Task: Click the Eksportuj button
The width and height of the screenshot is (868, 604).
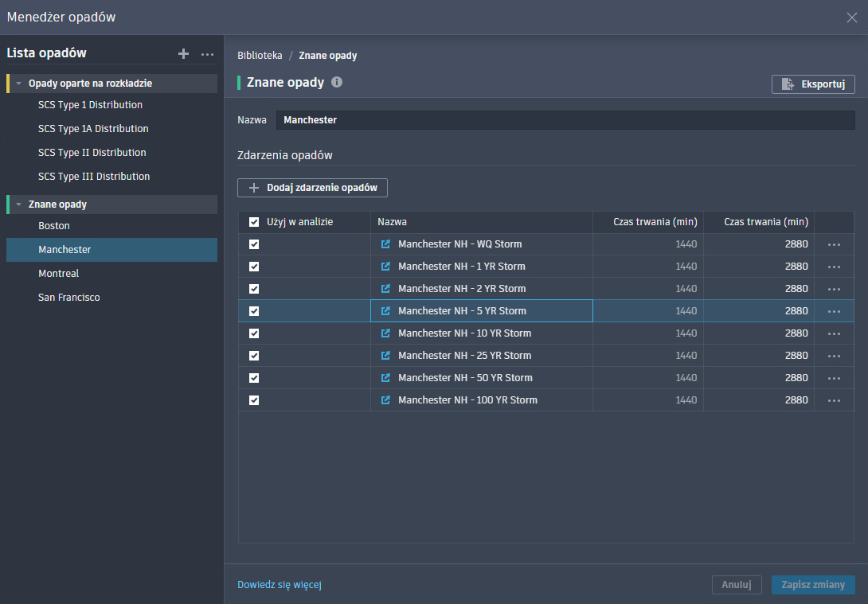Action: click(x=813, y=84)
